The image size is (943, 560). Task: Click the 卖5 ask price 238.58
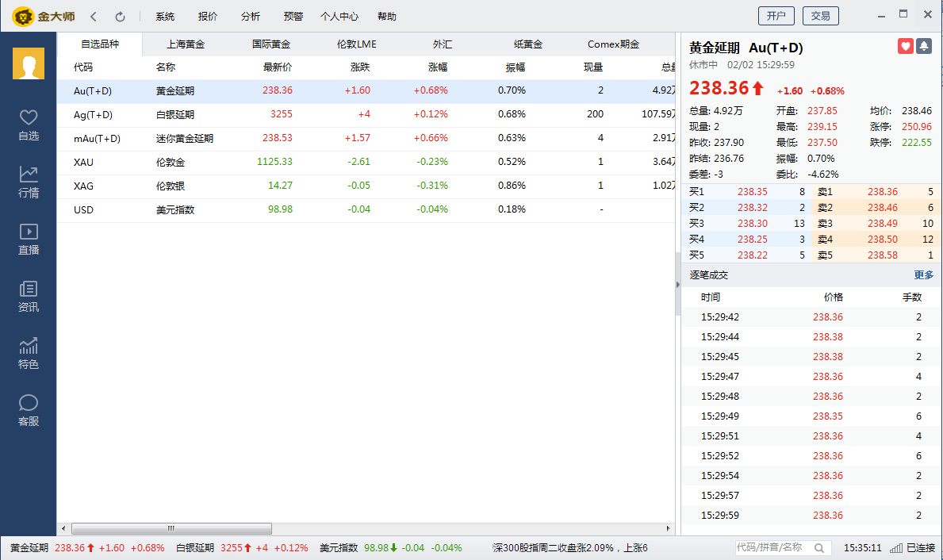click(882, 255)
